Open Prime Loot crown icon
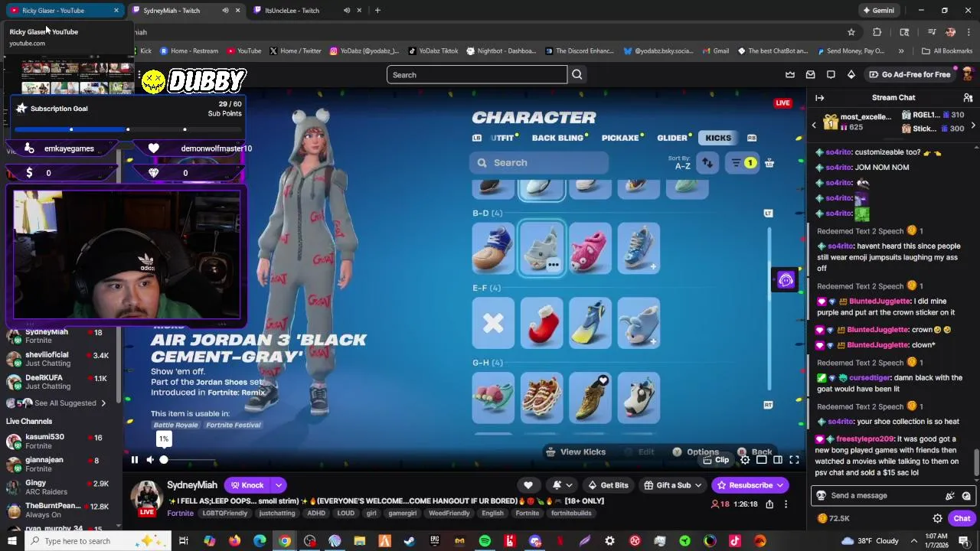 pyautogui.click(x=790, y=74)
